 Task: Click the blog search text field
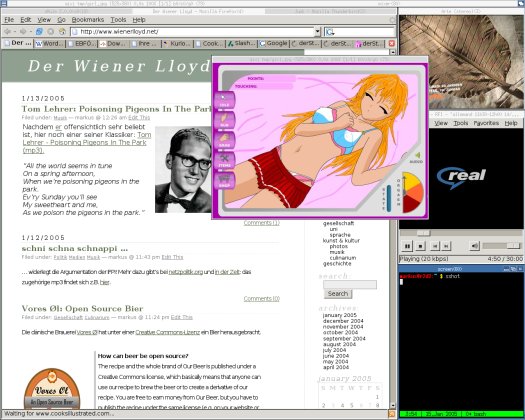tap(350, 285)
